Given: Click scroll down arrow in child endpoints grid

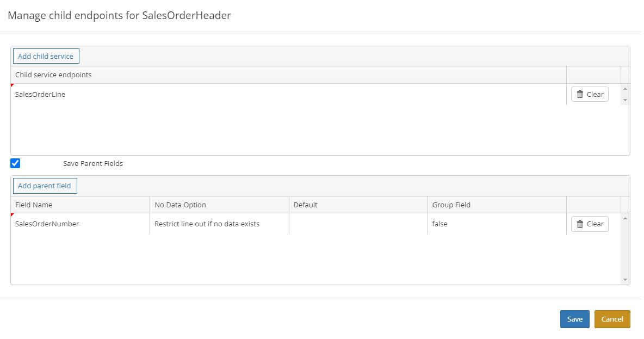Looking at the screenshot, I should point(625,100).
